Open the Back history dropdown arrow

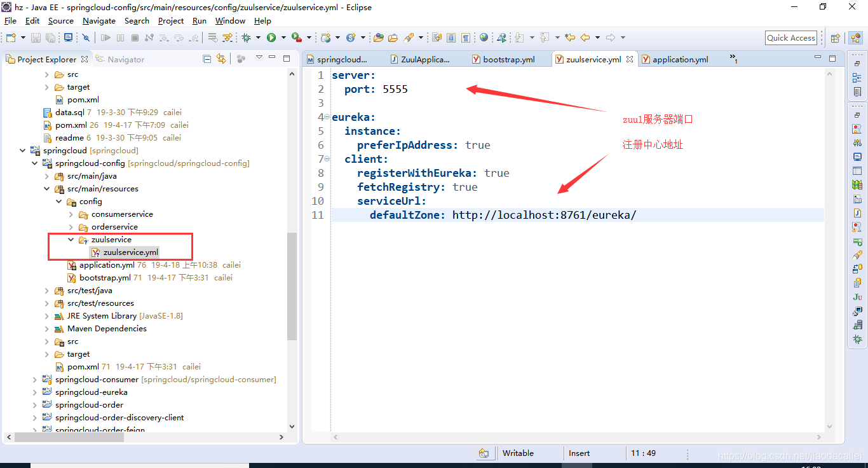click(x=597, y=38)
